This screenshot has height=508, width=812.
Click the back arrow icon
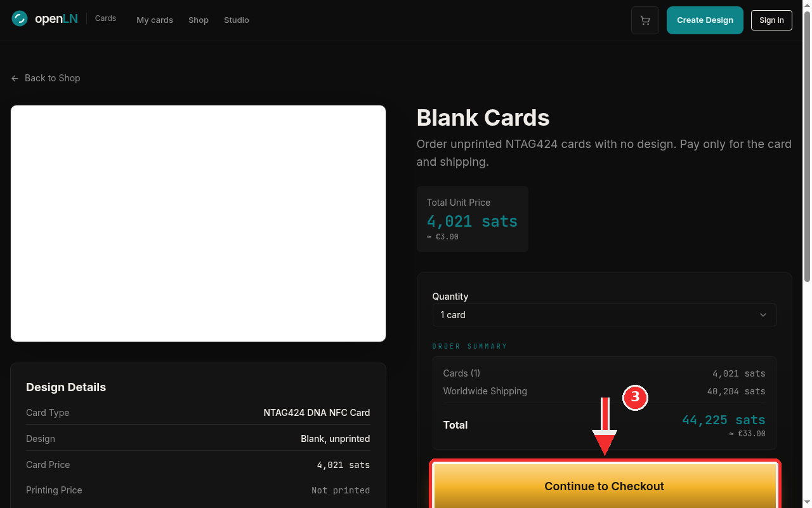[15, 78]
